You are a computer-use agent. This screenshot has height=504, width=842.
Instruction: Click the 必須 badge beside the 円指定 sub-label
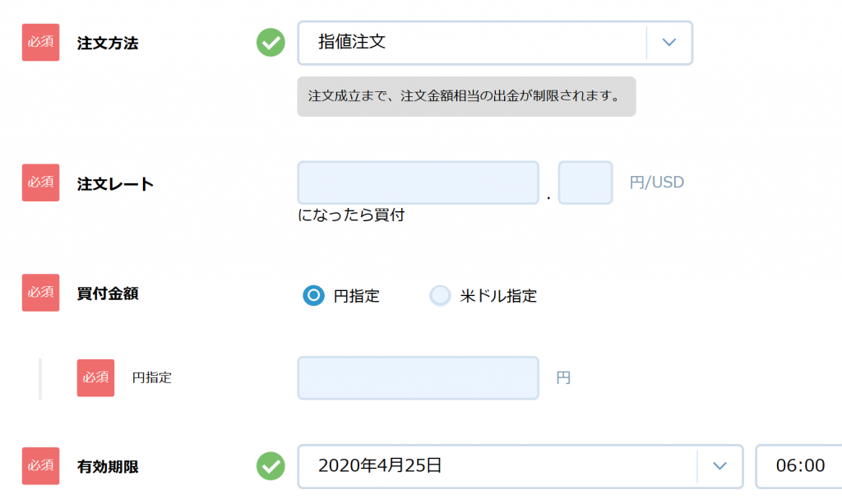[95, 377]
